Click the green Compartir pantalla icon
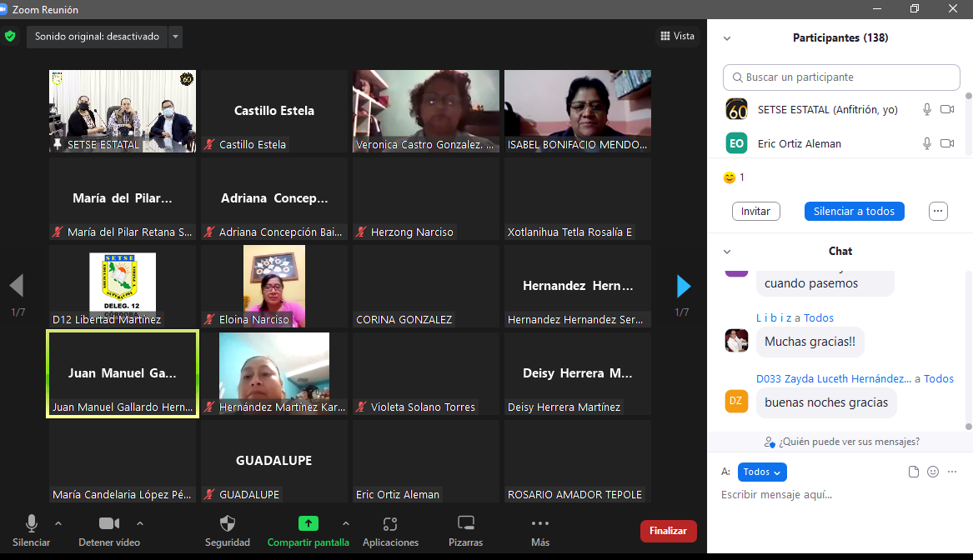The height and width of the screenshot is (560, 973). (x=308, y=523)
